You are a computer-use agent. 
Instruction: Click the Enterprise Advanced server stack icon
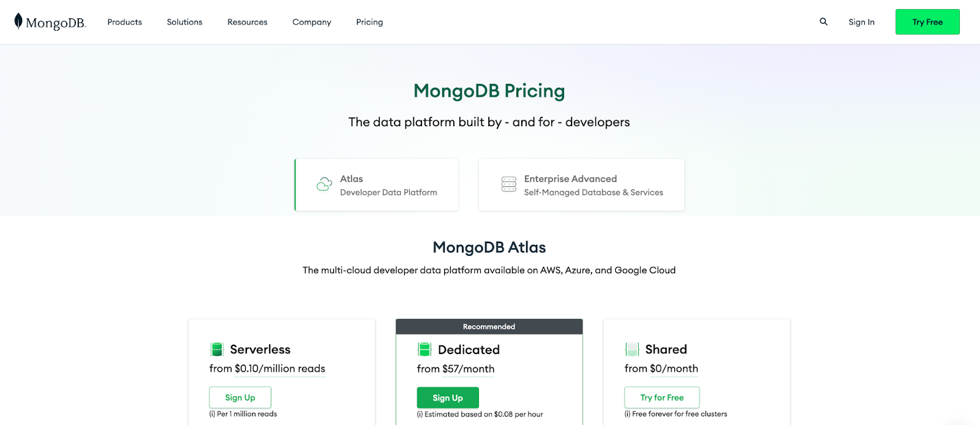[508, 184]
